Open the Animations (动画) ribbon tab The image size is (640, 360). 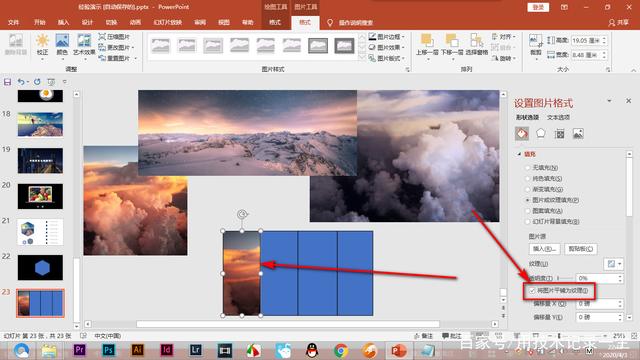tap(135, 22)
